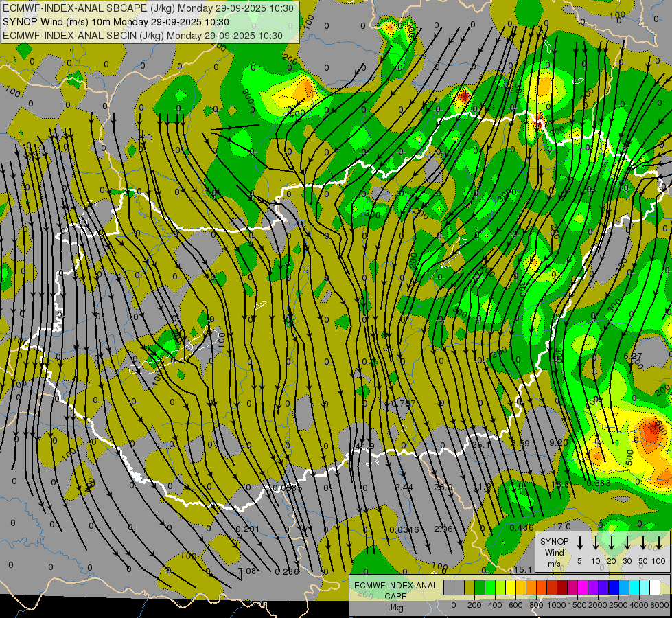Click the 1000 tick label on CAPE legend

[x=556, y=605]
